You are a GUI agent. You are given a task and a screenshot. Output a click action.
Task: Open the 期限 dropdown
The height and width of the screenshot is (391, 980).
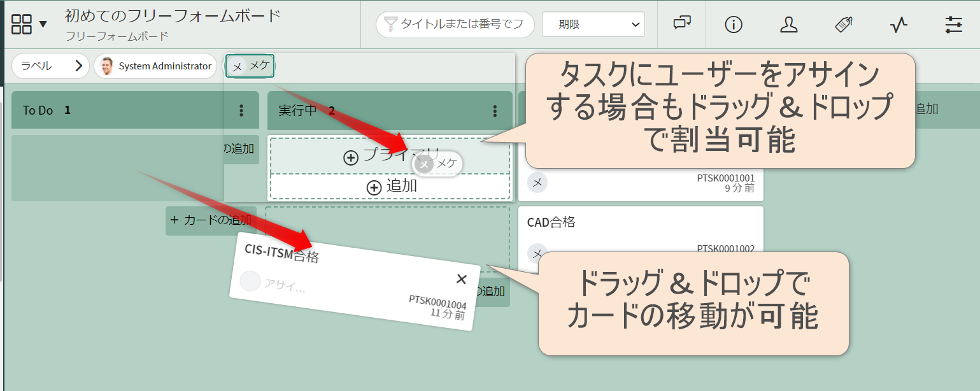593,24
